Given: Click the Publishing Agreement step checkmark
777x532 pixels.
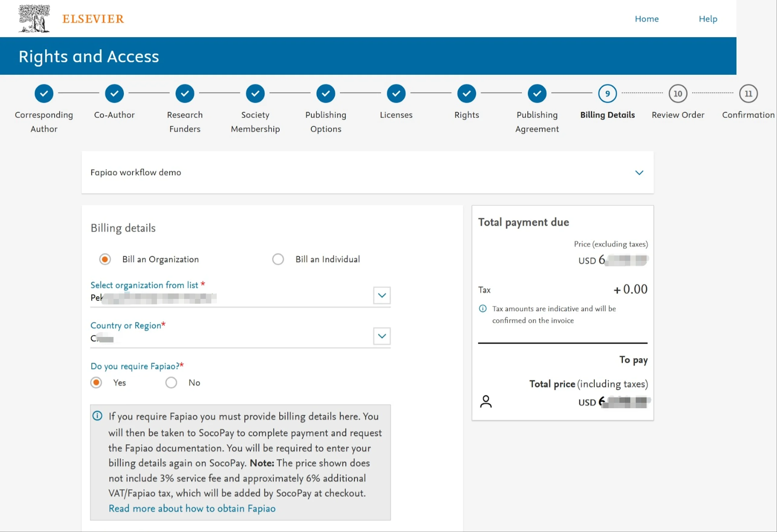Looking at the screenshot, I should (537, 94).
